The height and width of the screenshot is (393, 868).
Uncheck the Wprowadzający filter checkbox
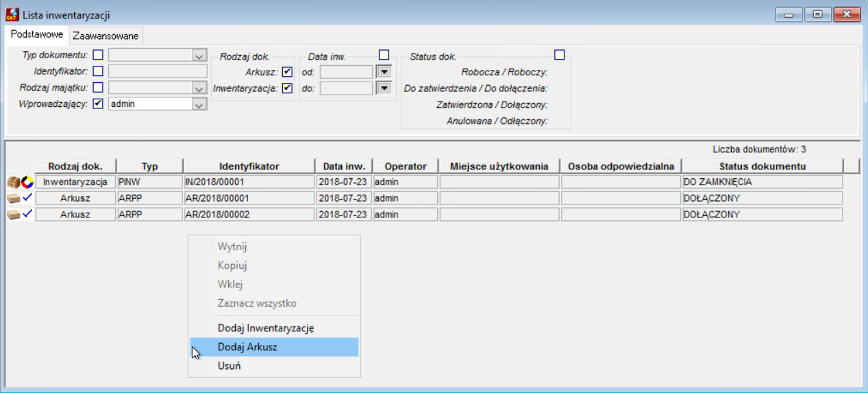(x=98, y=104)
